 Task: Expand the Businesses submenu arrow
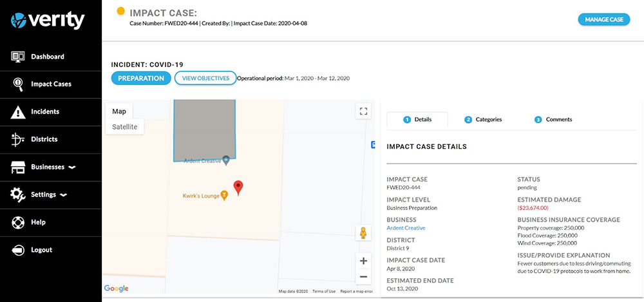(72, 167)
